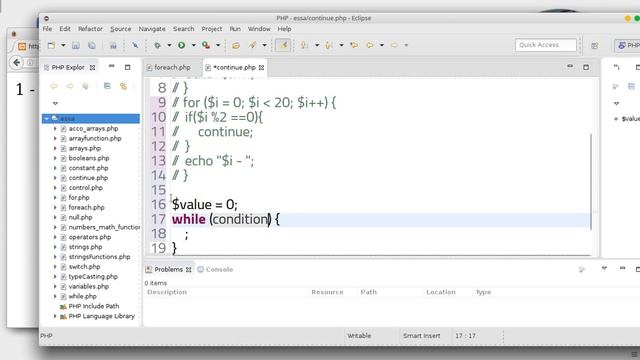The width and height of the screenshot is (640, 360).
Task: Open the Source menu
Action: (120, 29)
